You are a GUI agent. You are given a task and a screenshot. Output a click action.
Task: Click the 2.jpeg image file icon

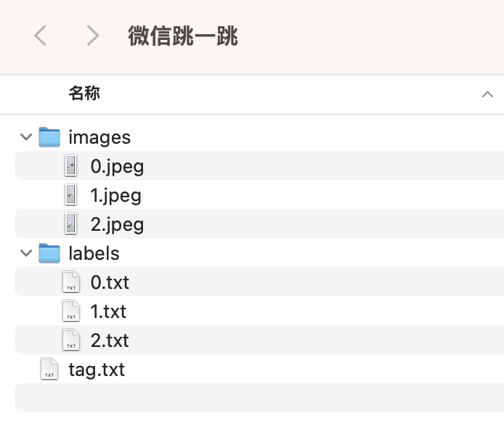(x=70, y=224)
